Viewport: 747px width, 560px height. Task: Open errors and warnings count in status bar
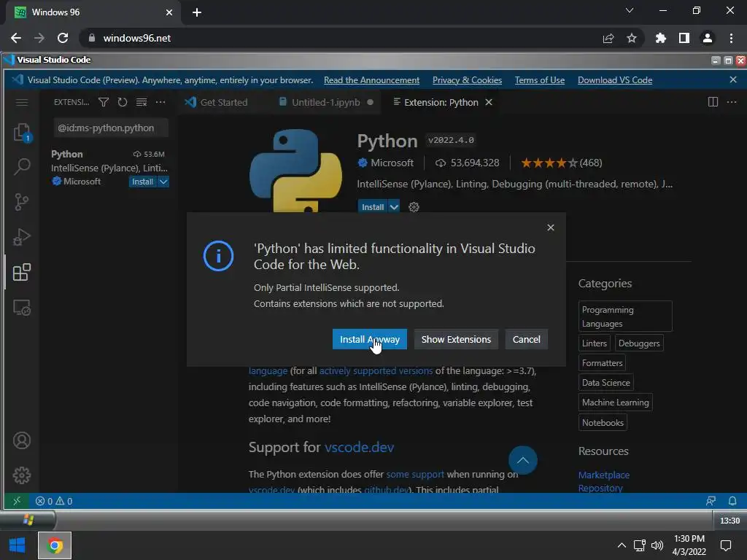point(54,501)
